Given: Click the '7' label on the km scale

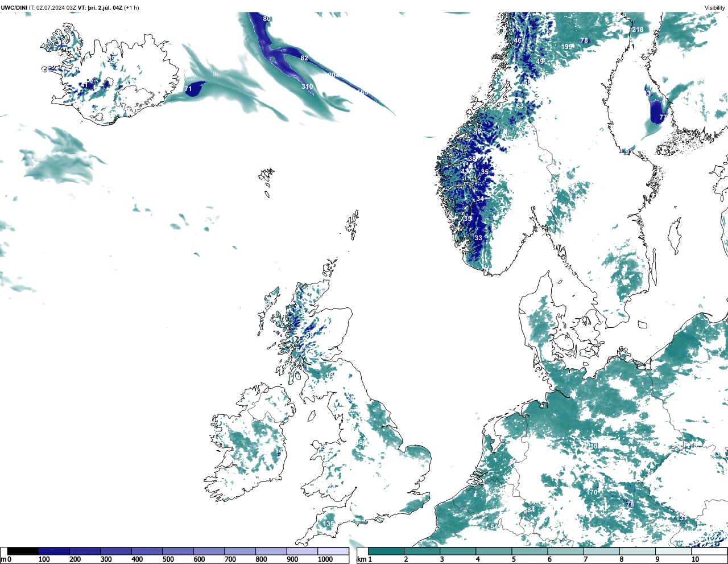Looking at the screenshot, I should (585, 559).
